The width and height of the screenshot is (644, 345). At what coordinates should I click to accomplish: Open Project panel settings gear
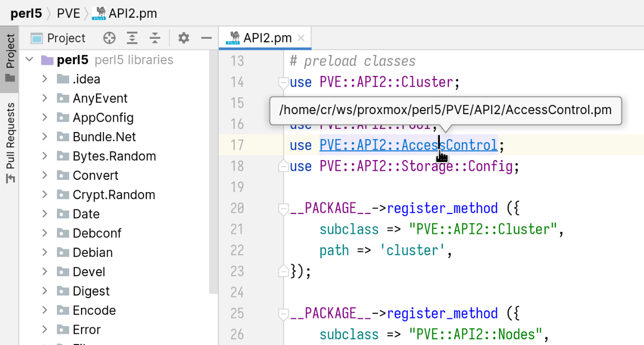click(184, 38)
